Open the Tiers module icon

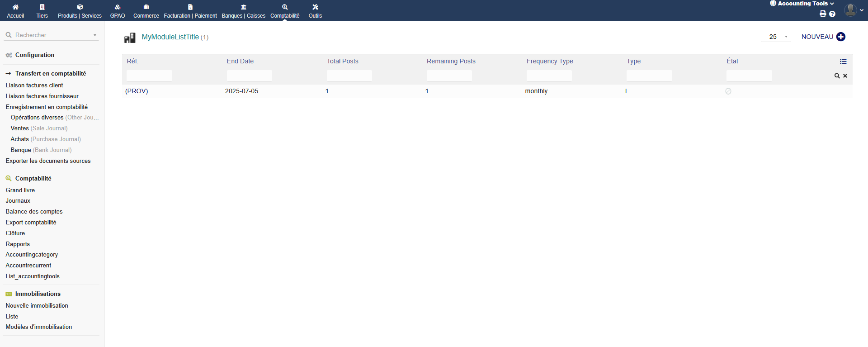tap(42, 7)
